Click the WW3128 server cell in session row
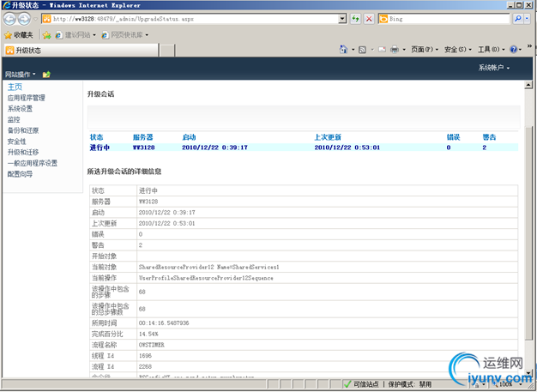 click(x=144, y=148)
